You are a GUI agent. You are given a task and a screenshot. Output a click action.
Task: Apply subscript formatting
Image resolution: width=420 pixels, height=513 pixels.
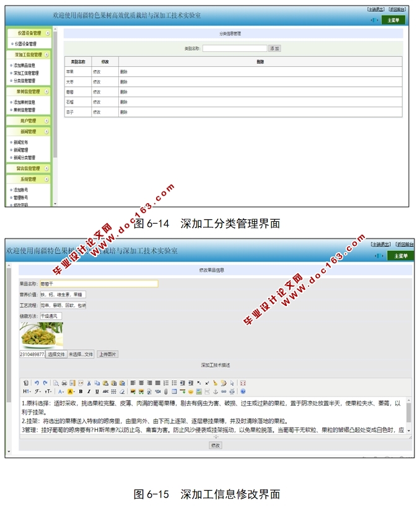(x=199, y=383)
